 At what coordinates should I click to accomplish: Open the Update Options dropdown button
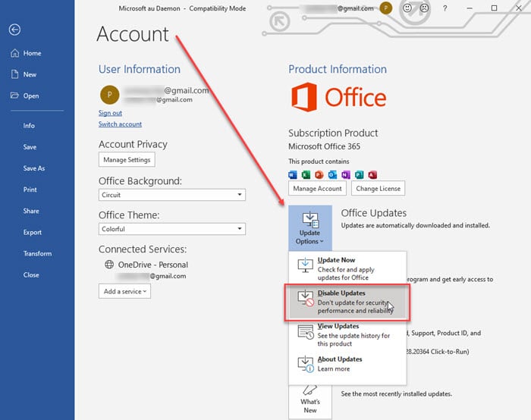pos(309,227)
